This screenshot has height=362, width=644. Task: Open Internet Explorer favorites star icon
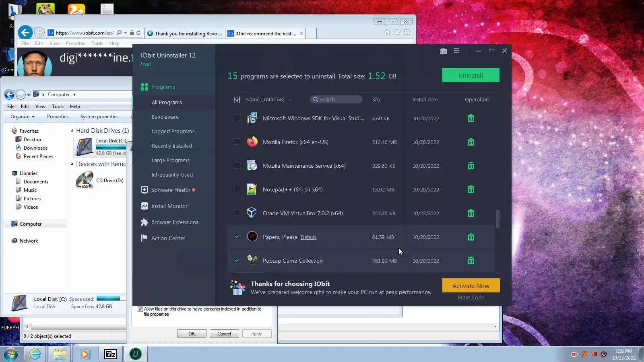397,33
